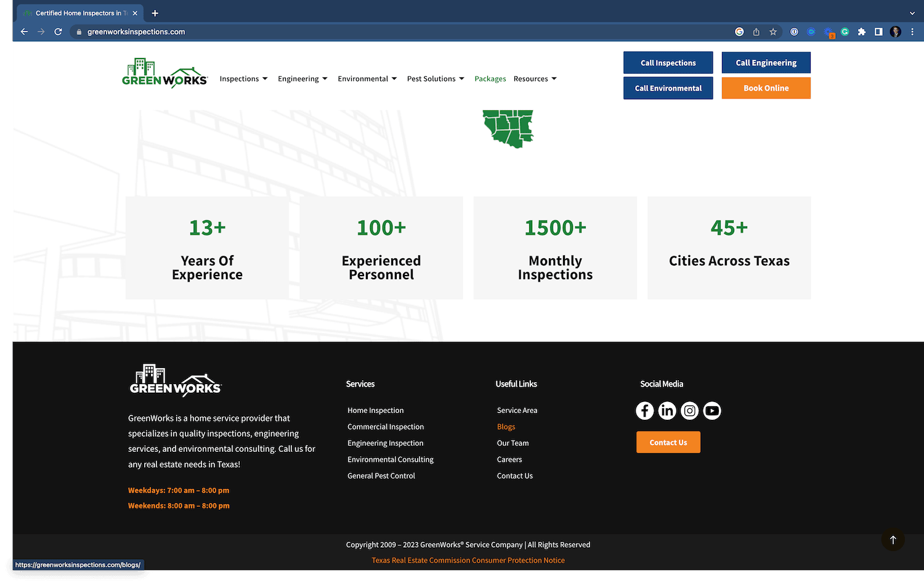
Task: Click the Call Inspections button
Action: [x=668, y=63]
